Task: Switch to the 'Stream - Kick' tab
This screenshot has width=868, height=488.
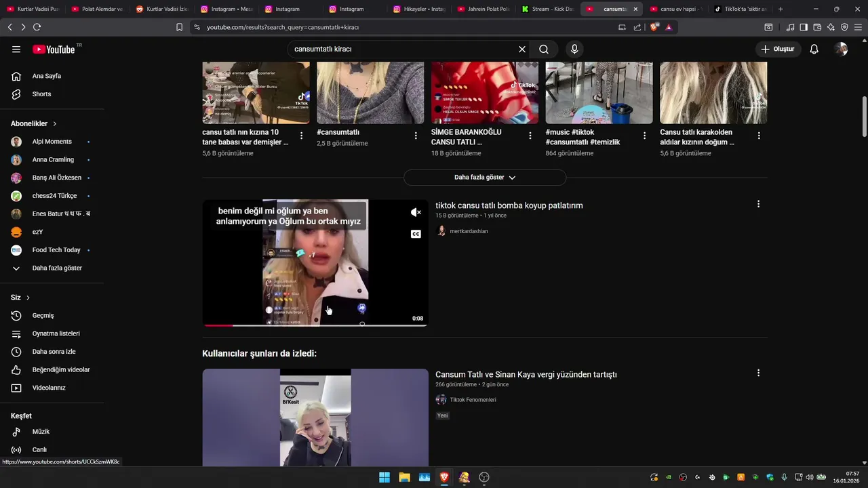Action: [x=548, y=9]
